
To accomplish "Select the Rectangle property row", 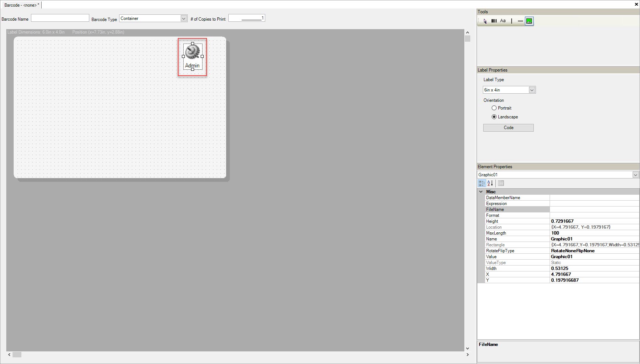I will [562, 245].
